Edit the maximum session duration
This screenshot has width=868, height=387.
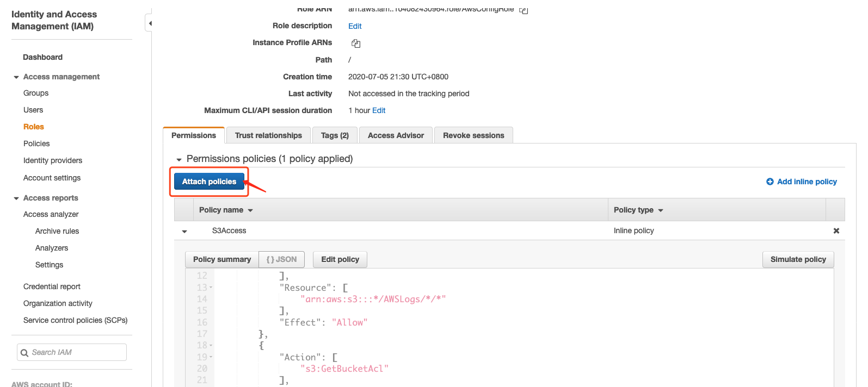pyautogui.click(x=379, y=110)
